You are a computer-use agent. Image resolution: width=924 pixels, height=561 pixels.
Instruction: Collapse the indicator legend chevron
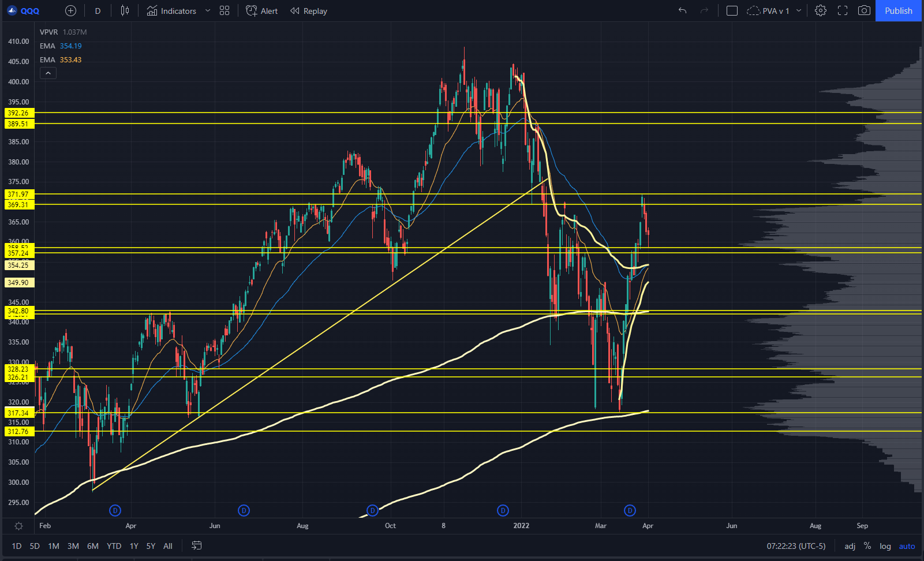click(48, 73)
